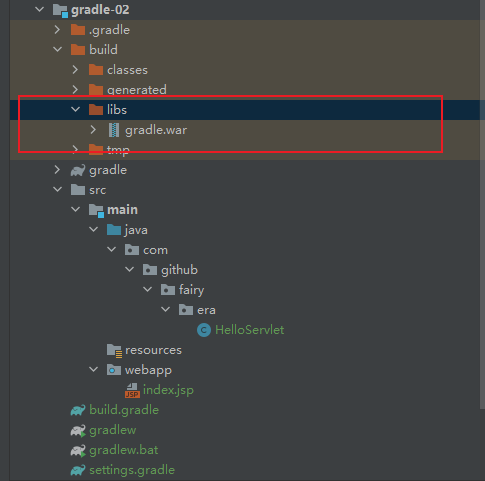
Task: Click the gradlew file icon
Action: point(78,430)
